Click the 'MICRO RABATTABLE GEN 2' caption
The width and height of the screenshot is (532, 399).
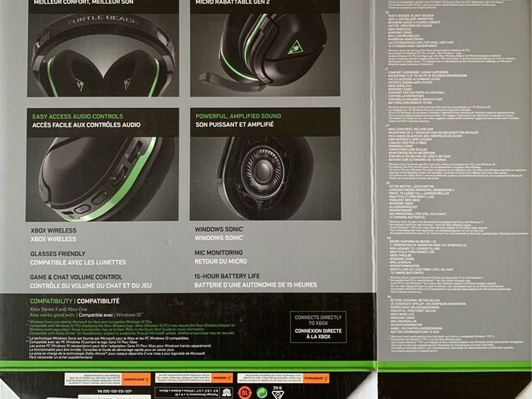[233, 2]
